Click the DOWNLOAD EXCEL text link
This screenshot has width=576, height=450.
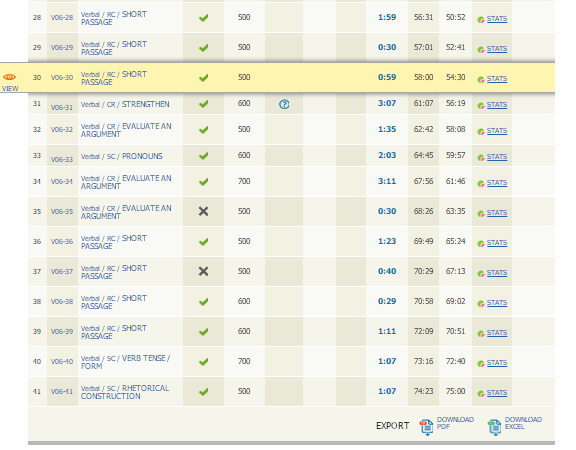pos(523,423)
